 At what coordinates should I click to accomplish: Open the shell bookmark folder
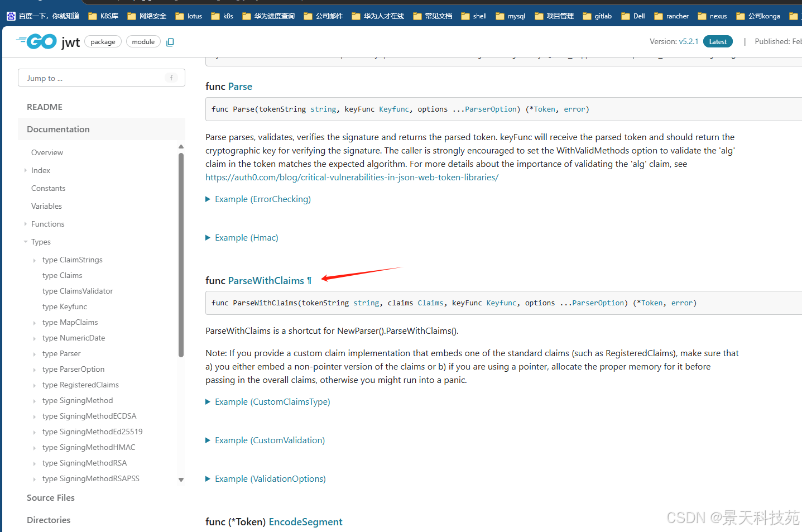[x=474, y=16]
